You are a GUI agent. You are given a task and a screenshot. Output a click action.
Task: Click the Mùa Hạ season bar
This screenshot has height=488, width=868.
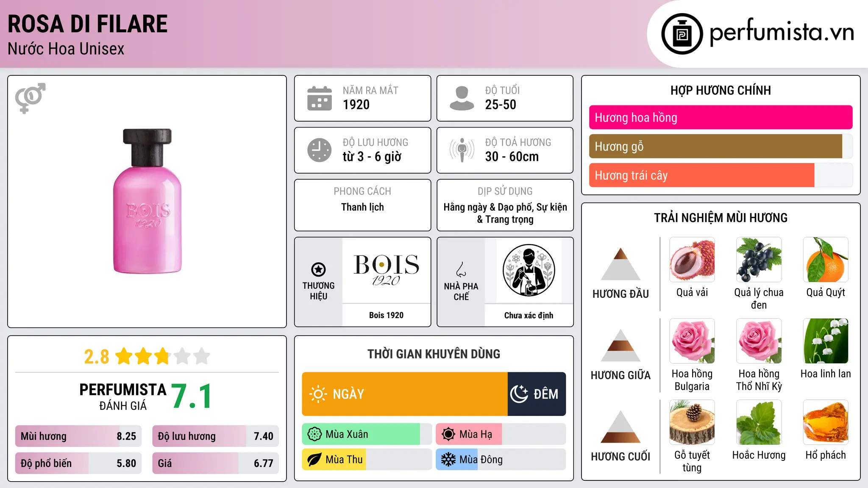501,434
